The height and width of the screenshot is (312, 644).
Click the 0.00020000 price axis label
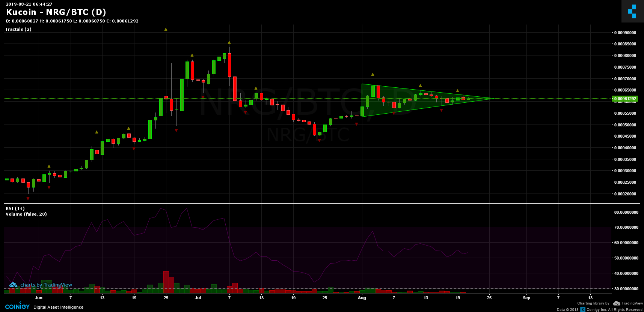[625, 194]
